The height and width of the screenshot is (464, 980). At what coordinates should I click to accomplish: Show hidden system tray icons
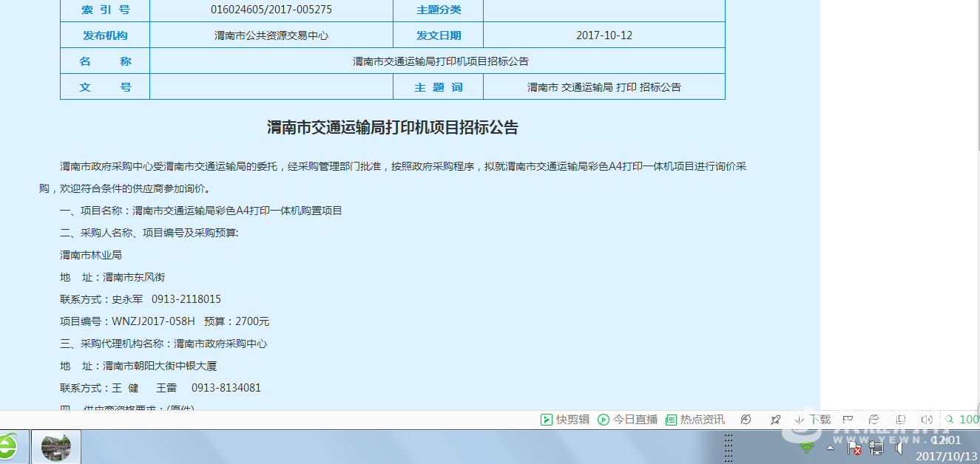830,448
